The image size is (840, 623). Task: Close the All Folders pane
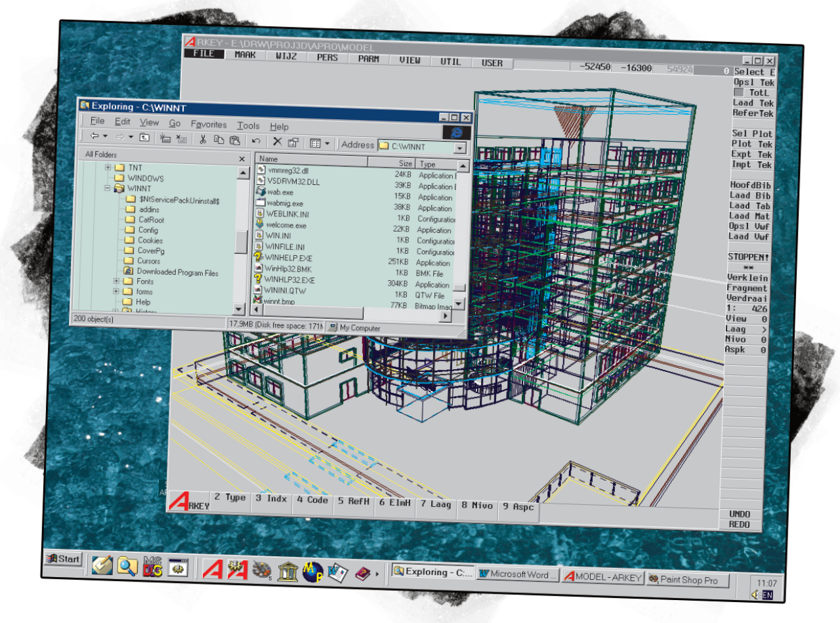click(x=241, y=159)
